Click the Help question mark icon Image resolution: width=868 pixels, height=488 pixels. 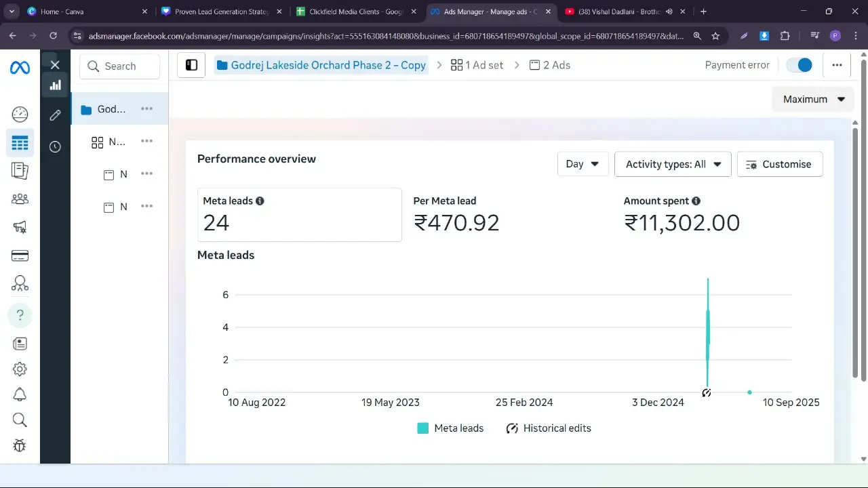coord(20,315)
